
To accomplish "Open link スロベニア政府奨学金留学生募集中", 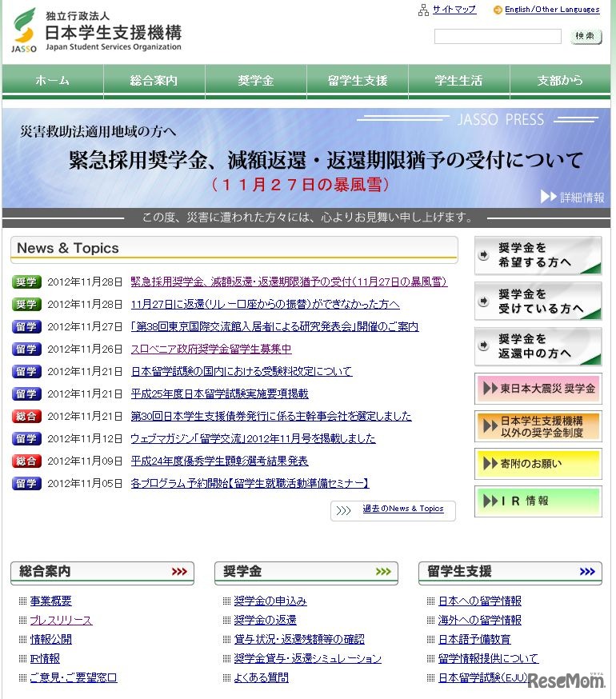I will point(211,349).
